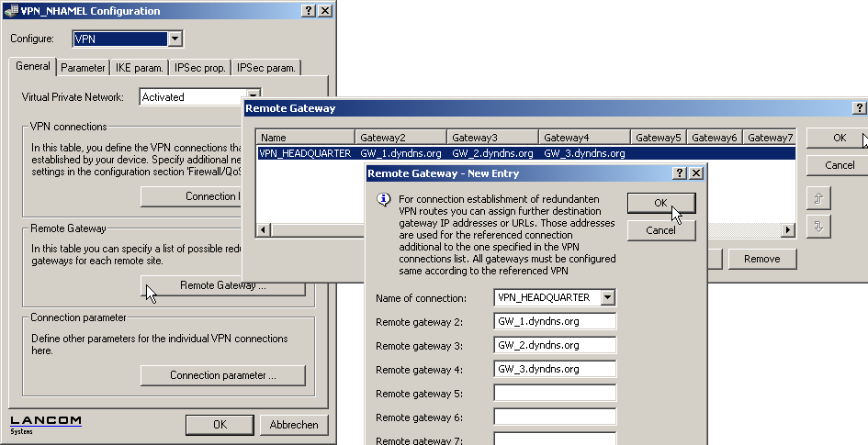The width and height of the screenshot is (868, 445).
Task: Expand the Name of connection combo box
Action: point(607,297)
